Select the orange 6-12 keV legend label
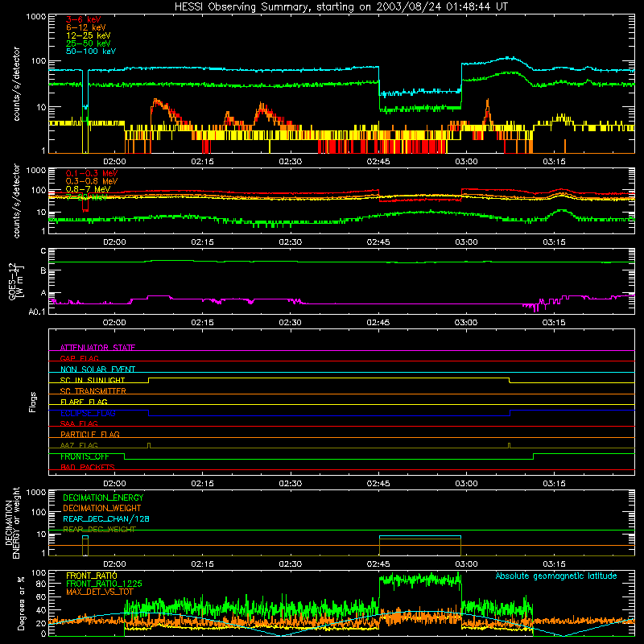This screenshot has width=644, height=644. pyautogui.click(x=86, y=27)
